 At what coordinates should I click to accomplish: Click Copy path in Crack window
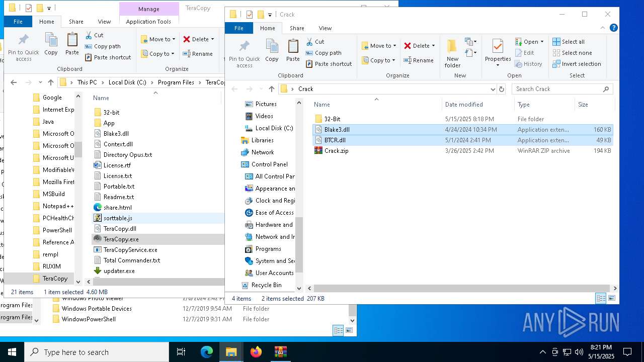pos(323,53)
